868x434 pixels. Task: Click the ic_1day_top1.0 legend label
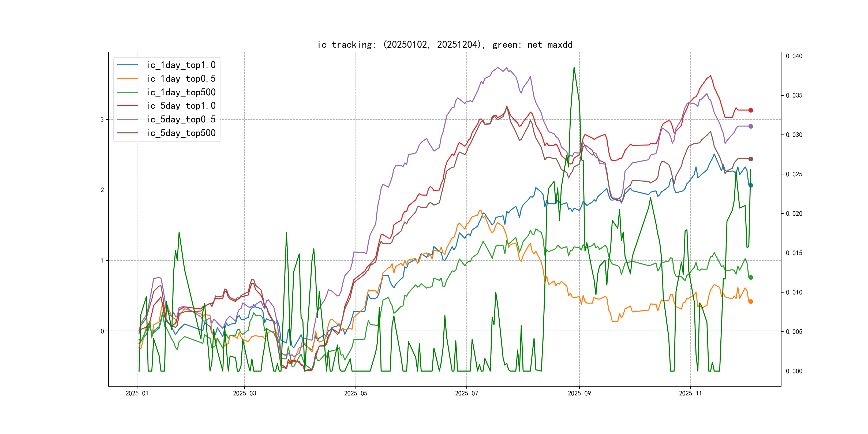pos(181,65)
